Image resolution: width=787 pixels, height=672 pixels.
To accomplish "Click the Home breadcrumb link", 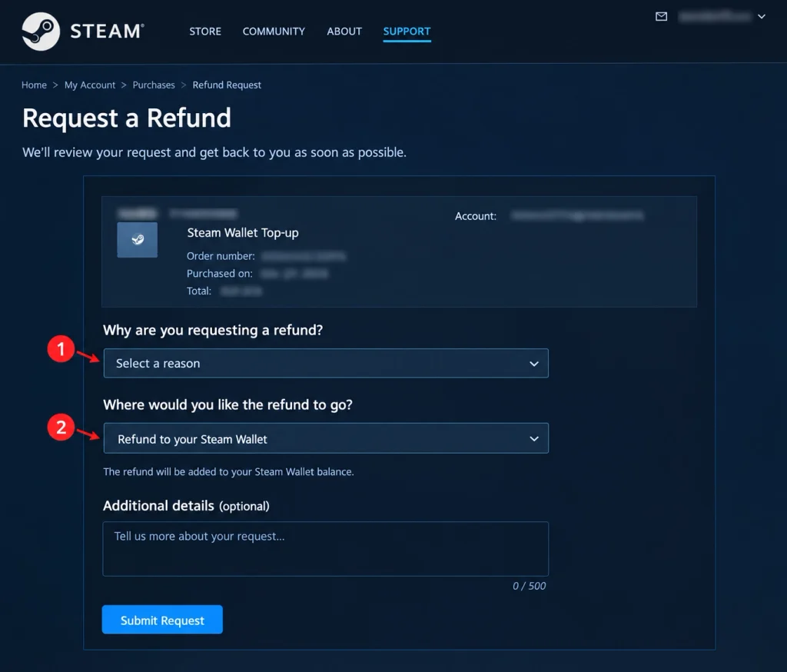I will tap(34, 85).
